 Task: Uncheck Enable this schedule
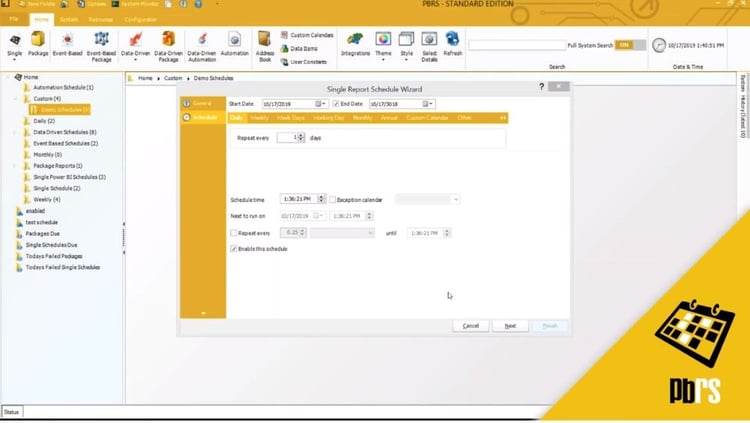point(233,249)
